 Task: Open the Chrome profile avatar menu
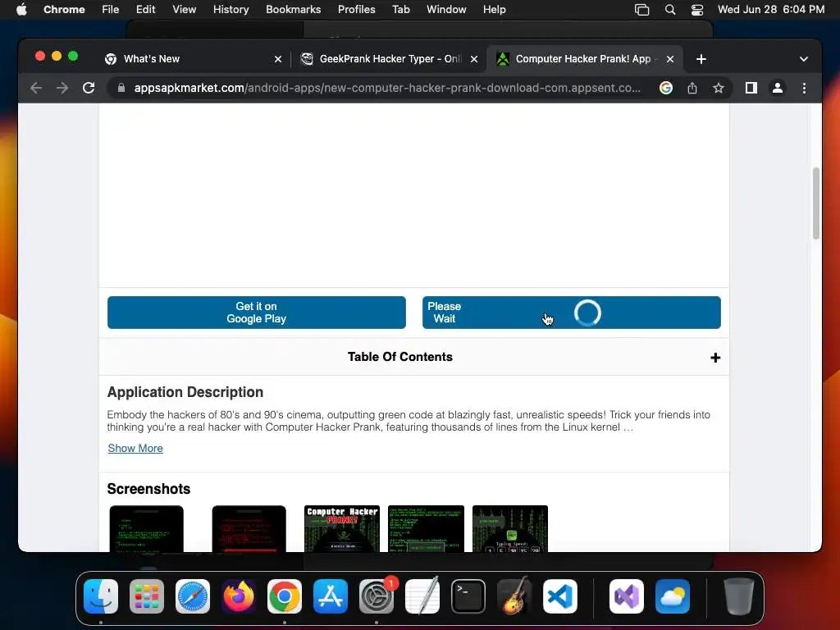click(x=778, y=88)
